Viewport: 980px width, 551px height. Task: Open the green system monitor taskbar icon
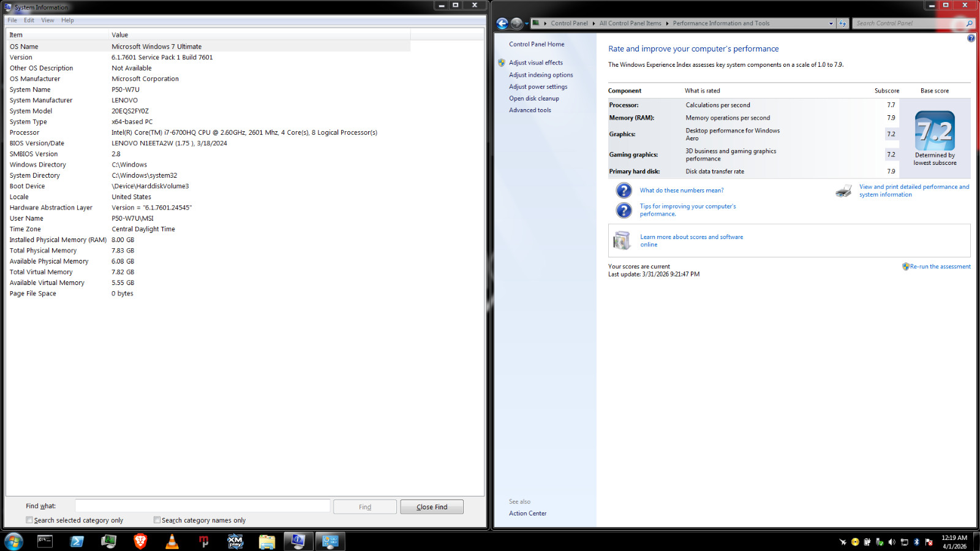pyautogui.click(x=108, y=541)
